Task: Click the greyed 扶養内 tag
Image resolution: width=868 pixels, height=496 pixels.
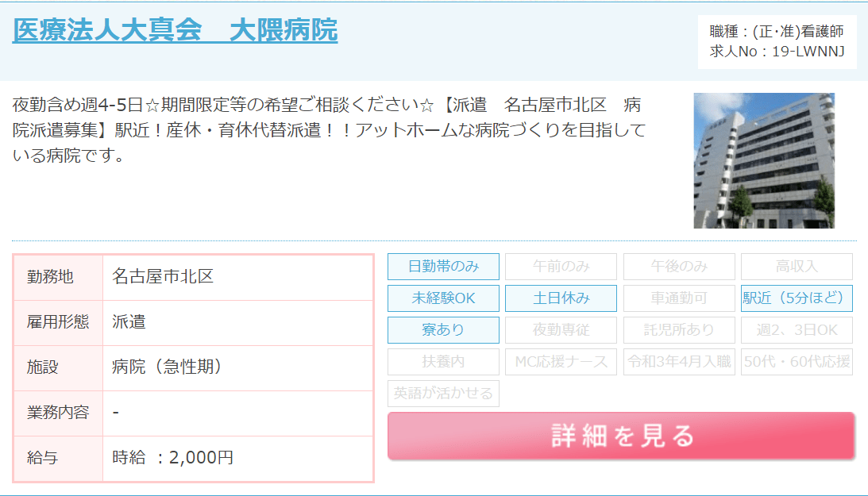Action: 443,362
